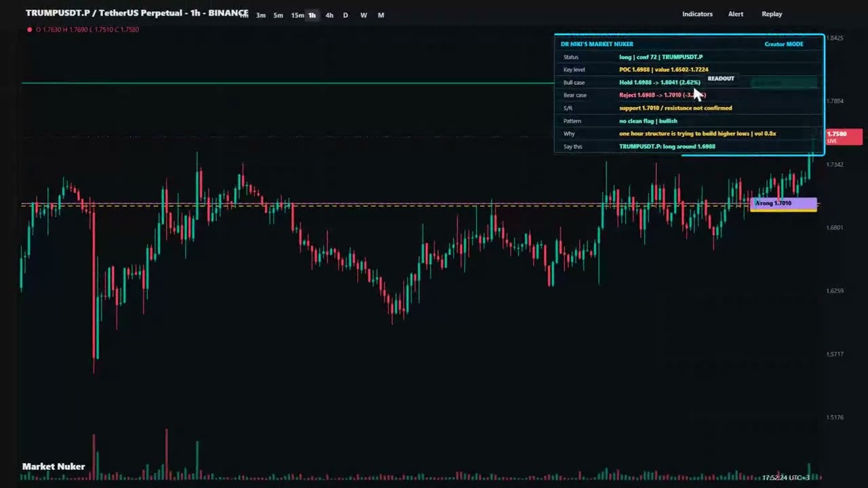
Task: Click the Creator MODE label
Action: (x=784, y=44)
